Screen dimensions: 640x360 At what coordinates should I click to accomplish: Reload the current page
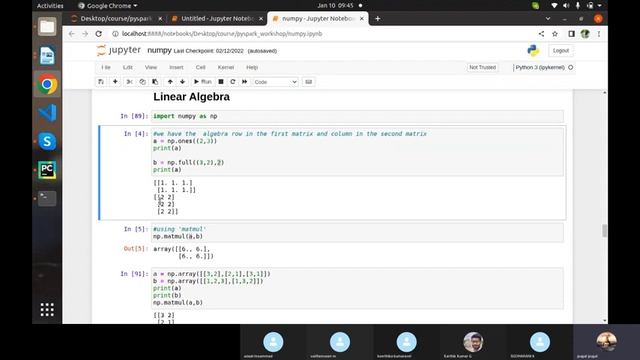click(98, 34)
